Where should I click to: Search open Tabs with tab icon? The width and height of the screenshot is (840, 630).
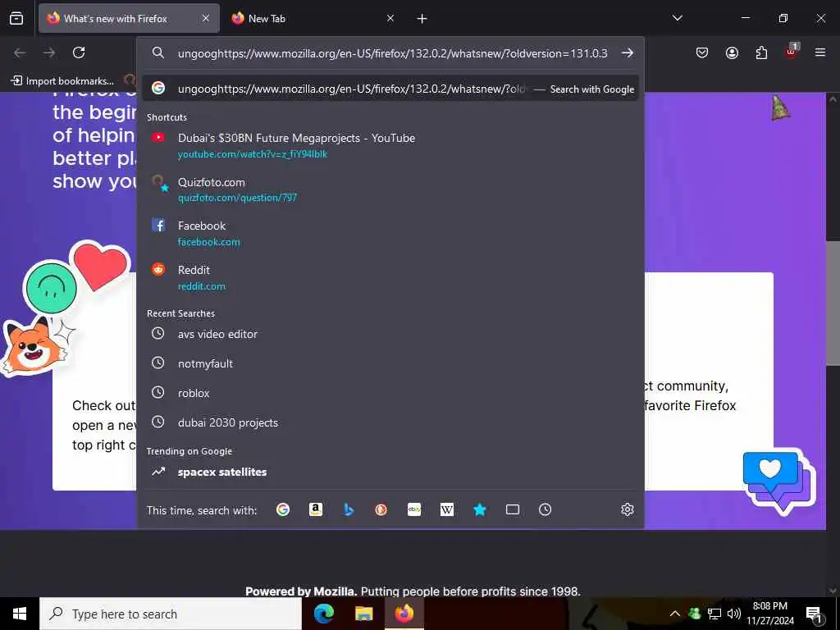513,509
